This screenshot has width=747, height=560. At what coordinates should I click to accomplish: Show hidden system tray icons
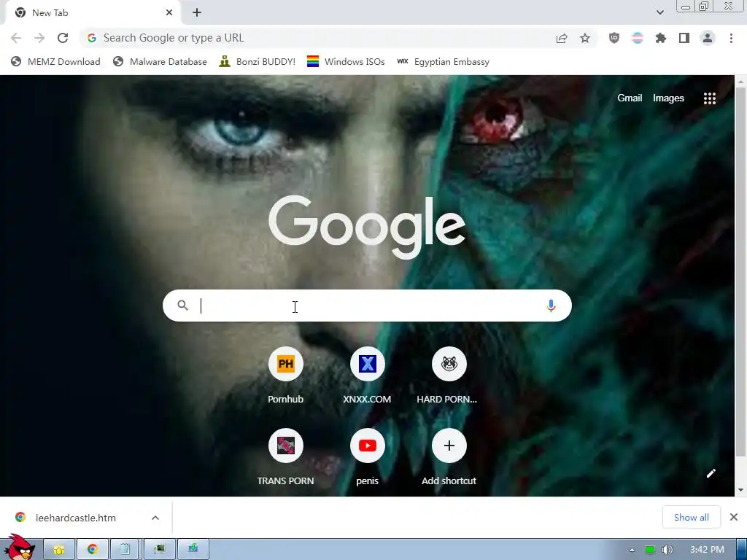pyautogui.click(x=632, y=550)
